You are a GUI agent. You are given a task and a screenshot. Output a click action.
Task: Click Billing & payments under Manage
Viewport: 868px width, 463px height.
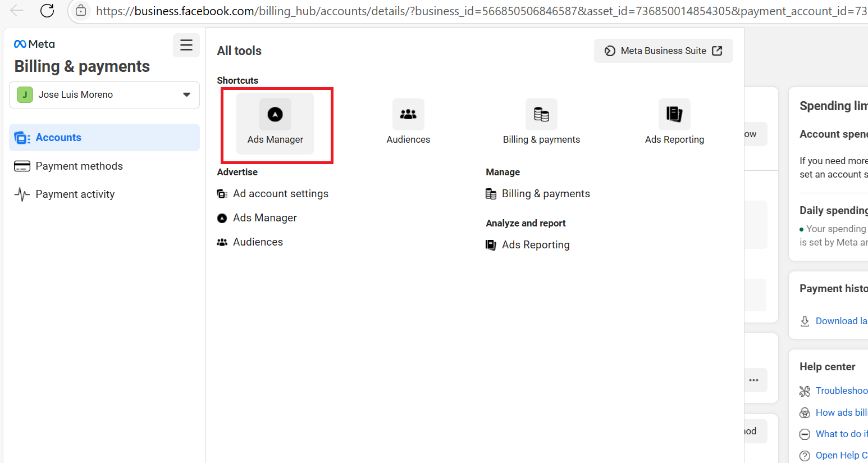point(545,194)
